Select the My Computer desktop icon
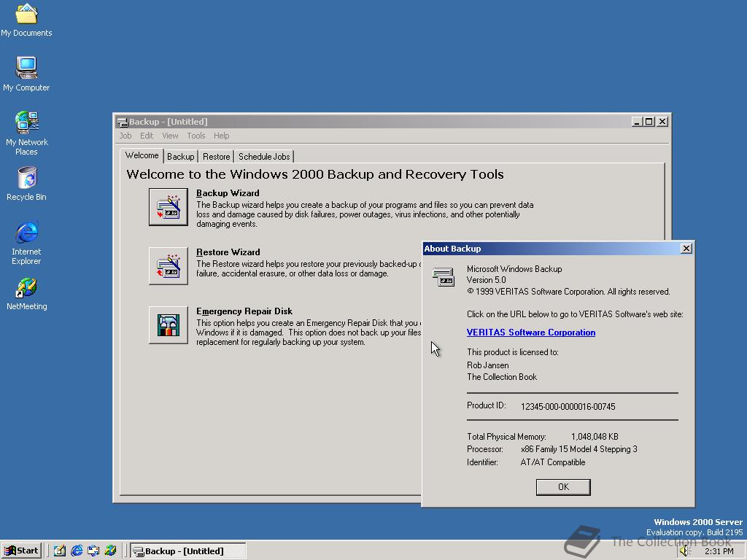Image resolution: width=747 pixels, height=560 pixels. click(26, 74)
